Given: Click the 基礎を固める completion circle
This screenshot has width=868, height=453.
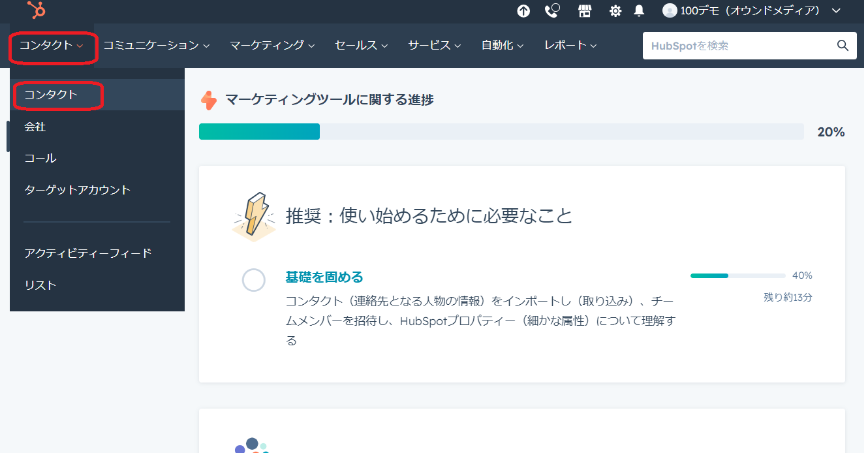Looking at the screenshot, I should (254, 280).
